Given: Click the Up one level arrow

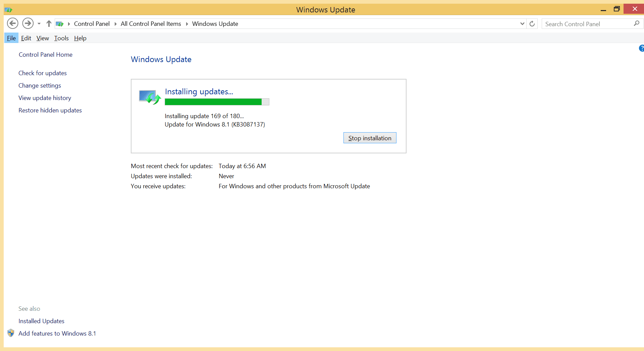Looking at the screenshot, I should [x=49, y=23].
